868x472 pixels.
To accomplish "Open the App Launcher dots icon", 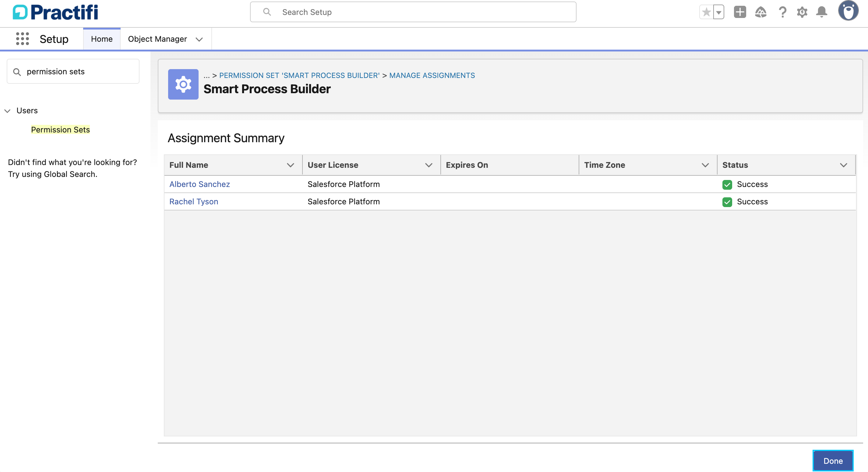I will pyautogui.click(x=22, y=39).
